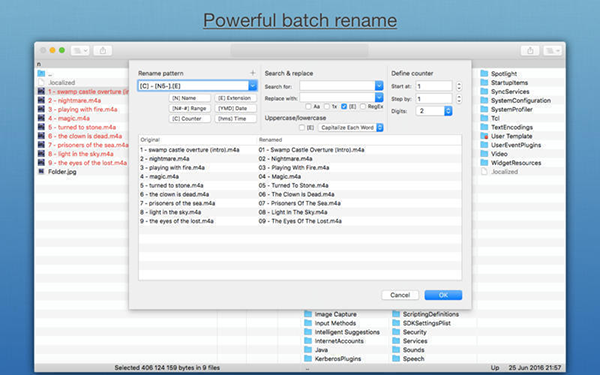
Task: Enable the 1x checkbox
Action: point(326,106)
